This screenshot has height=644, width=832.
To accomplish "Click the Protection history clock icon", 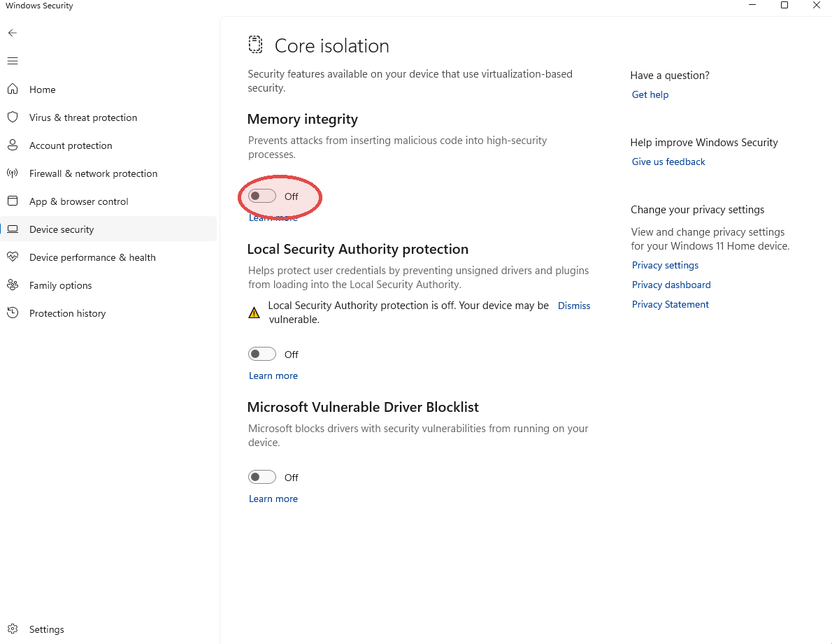I will (x=13, y=313).
